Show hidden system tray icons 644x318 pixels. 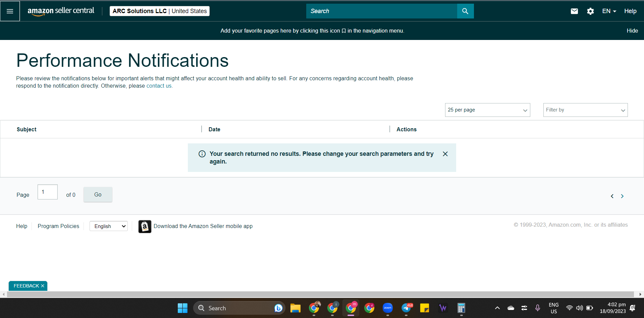(x=497, y=308)
